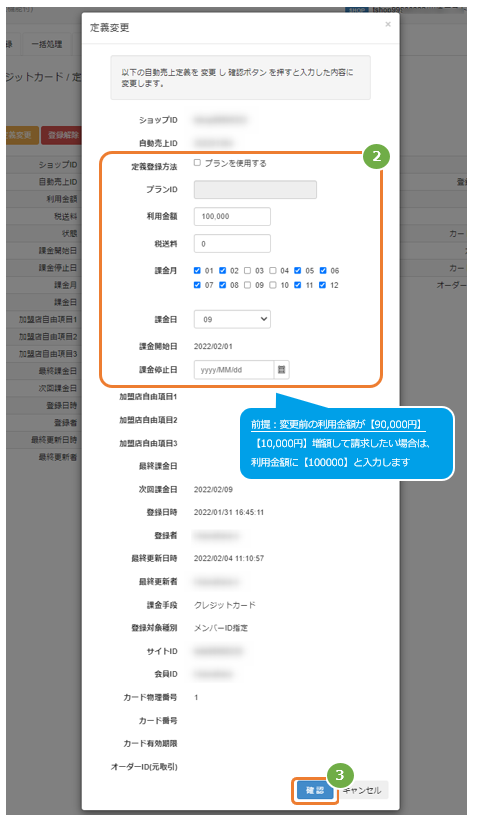
Task: Click the キャンセル button
Action: coord(362,790)
